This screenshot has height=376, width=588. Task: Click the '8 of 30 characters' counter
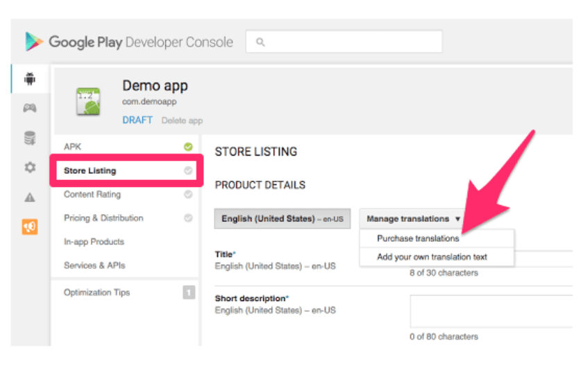(x=444, y=273)
